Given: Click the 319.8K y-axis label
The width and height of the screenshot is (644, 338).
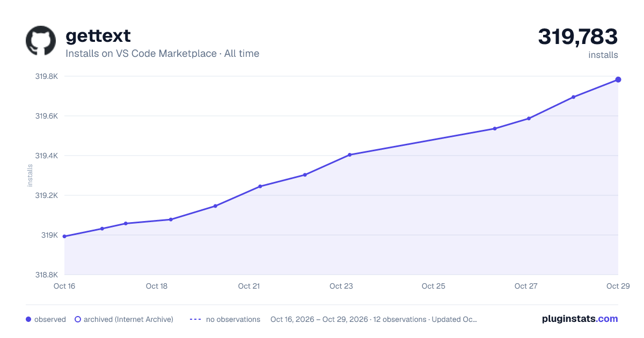Looking at the screenshot, I should (x=46, y=76).
